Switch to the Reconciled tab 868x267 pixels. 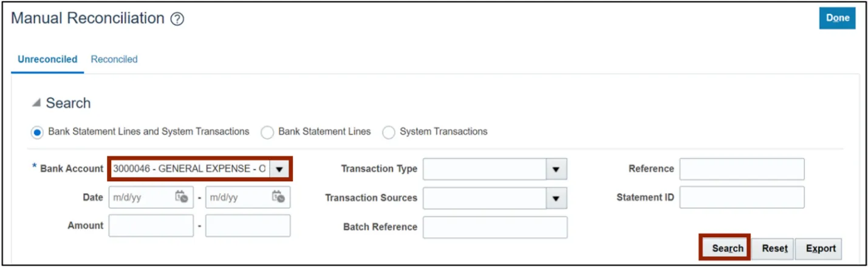tap(114, 60)
